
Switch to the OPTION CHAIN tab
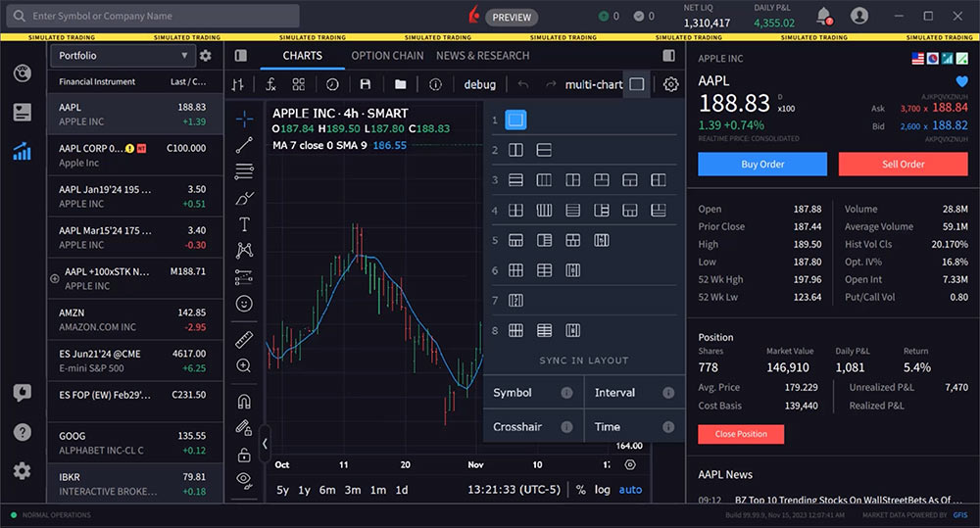387,56
